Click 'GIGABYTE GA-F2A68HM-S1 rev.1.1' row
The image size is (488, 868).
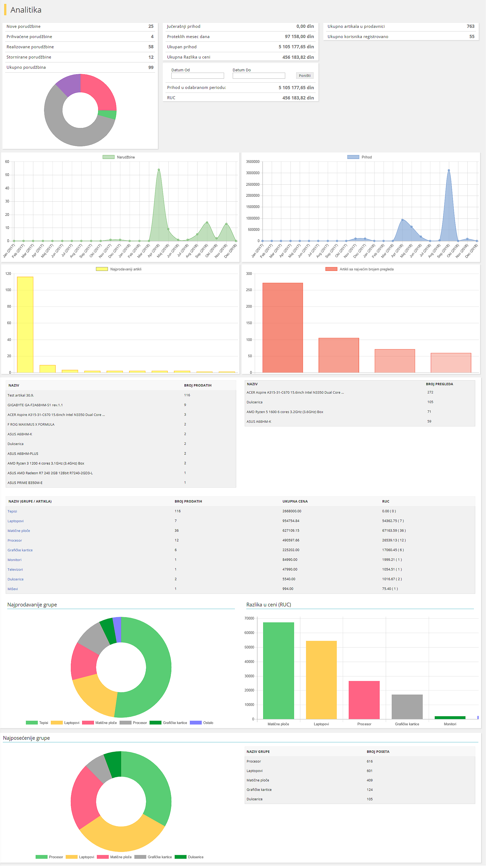tap(121, 406)
